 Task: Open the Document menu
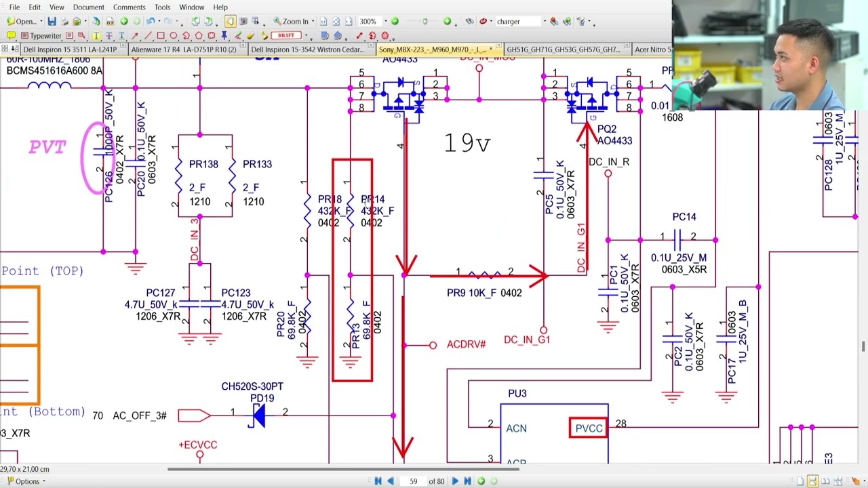tap(89, 7)
